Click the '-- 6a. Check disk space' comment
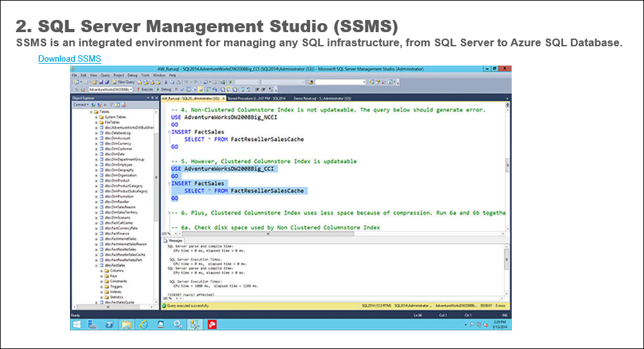644x349 pixels. coord(275,228)
